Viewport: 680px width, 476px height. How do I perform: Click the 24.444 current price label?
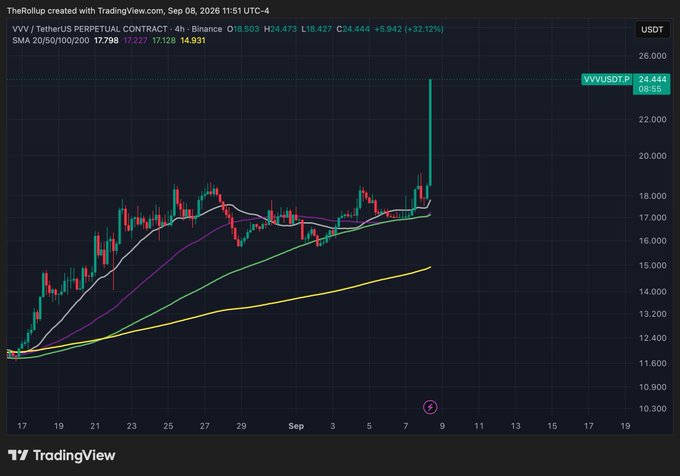point(652,79)
